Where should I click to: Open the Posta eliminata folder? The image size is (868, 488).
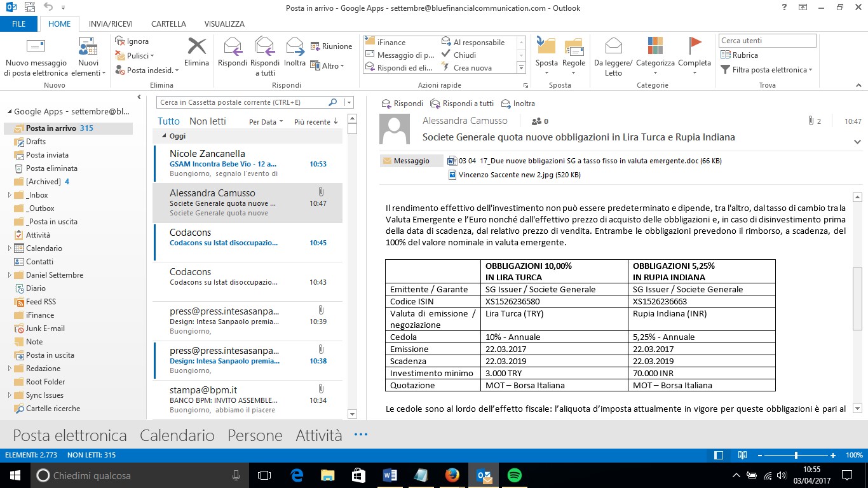(x=51, y=168)
